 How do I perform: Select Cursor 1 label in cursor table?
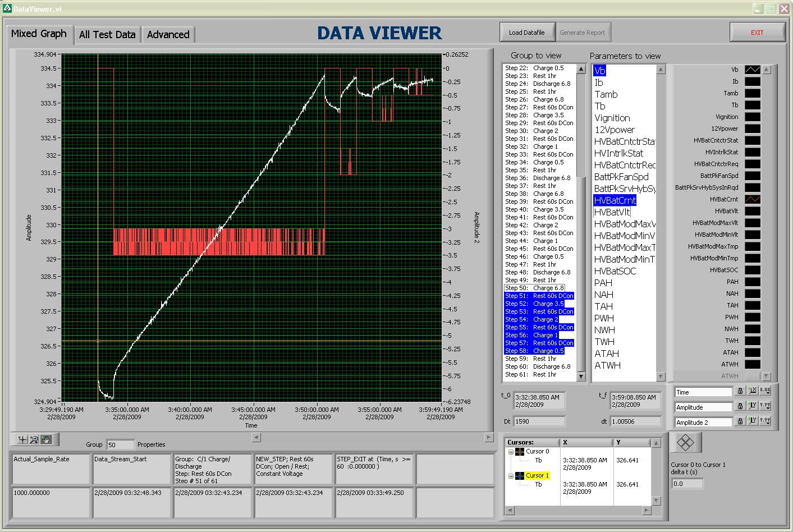[537, 475]
